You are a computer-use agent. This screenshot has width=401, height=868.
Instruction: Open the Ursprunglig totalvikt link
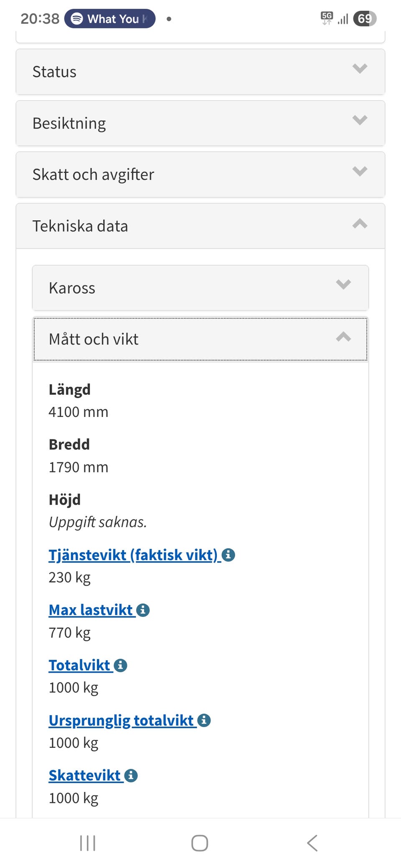click(121, 720)
